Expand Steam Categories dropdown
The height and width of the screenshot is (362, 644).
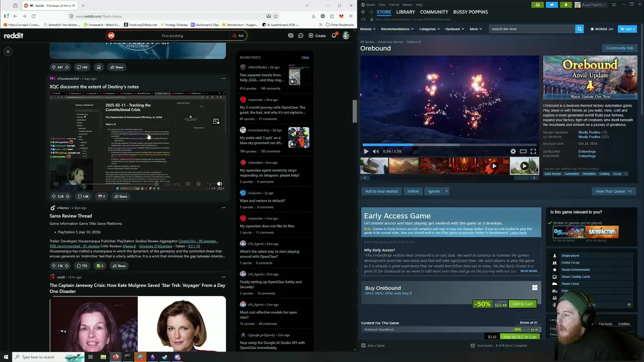tap(429, 29)
